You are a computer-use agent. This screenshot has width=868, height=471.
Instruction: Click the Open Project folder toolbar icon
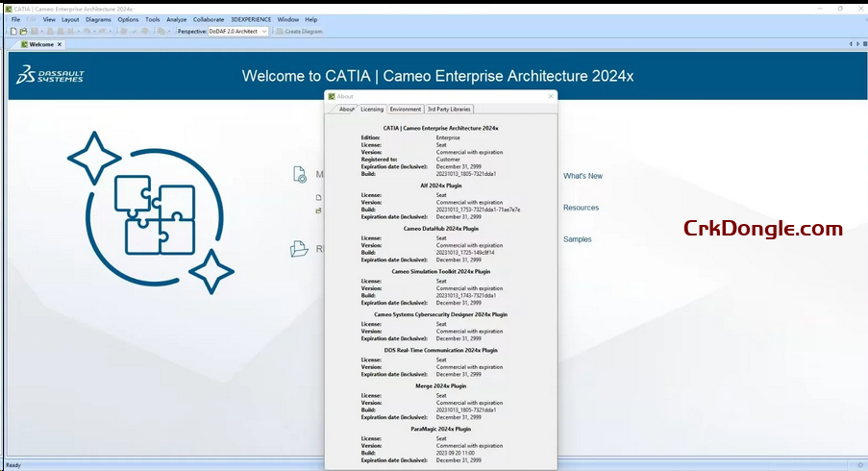(x=23, y=32)
